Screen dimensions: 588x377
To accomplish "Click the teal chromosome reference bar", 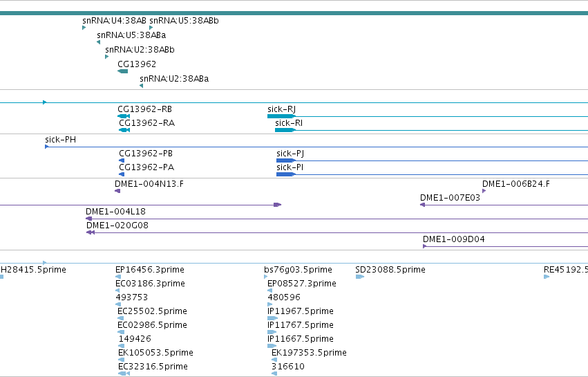I will point(294,13).
